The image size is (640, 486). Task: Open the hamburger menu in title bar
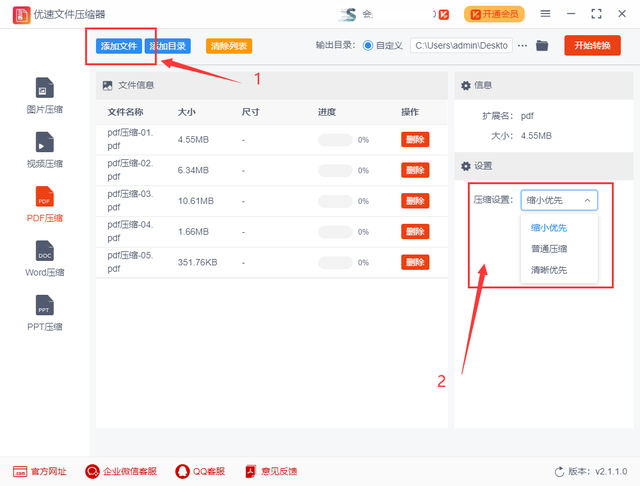tap(545, 14)
